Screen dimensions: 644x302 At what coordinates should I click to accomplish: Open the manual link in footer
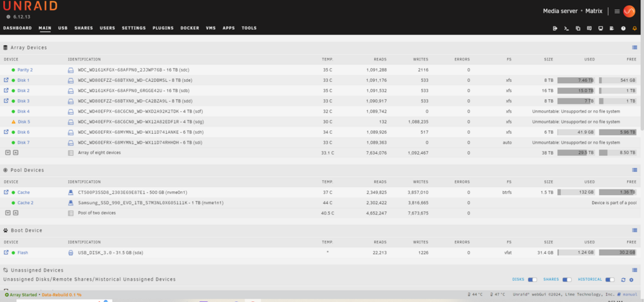point(630,295)
